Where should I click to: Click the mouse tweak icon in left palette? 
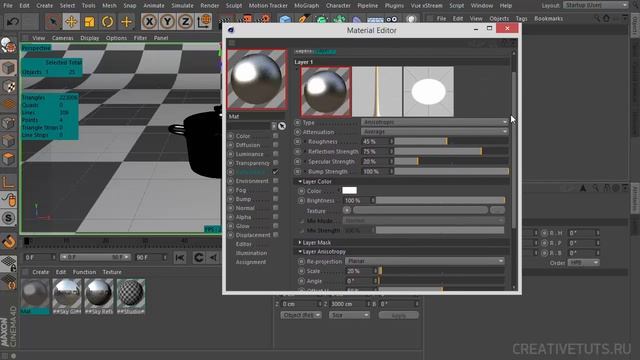9,200
